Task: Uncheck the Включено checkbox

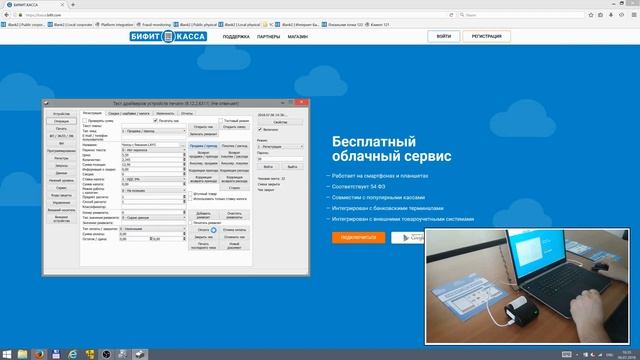Action: click(x=260, y=129)
